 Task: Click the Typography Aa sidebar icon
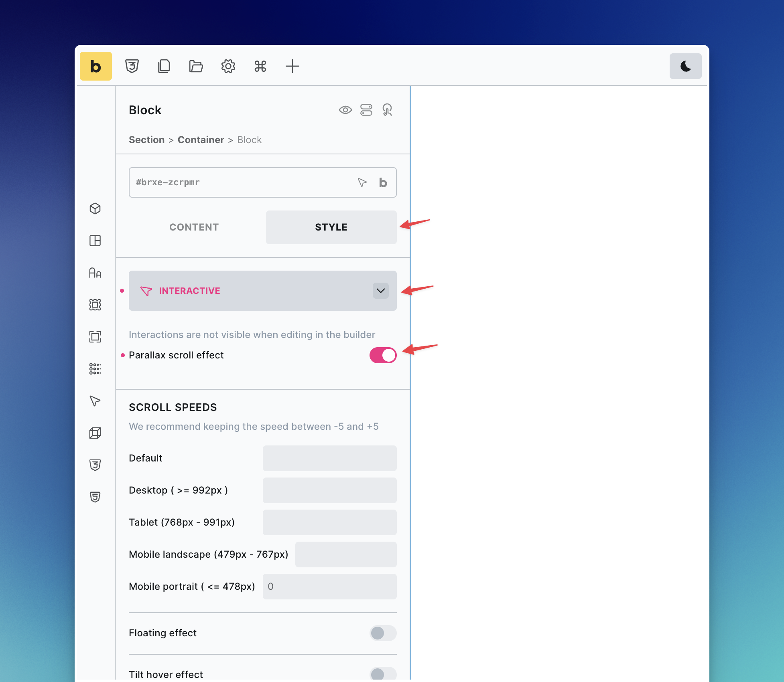tap(95, 273)
